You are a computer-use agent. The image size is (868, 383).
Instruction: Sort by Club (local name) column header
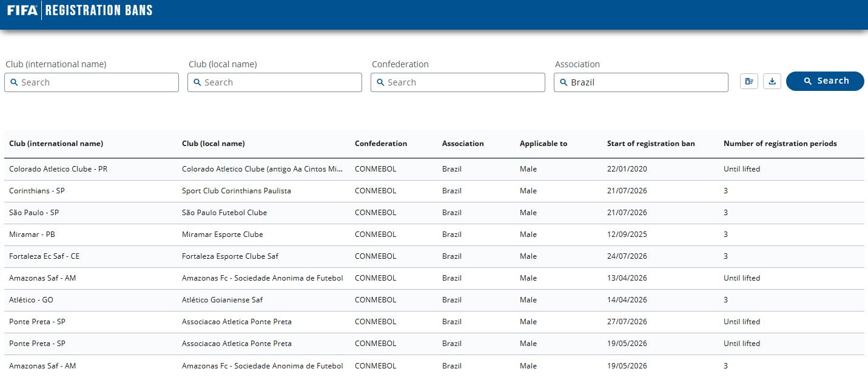tap(214, 144)
